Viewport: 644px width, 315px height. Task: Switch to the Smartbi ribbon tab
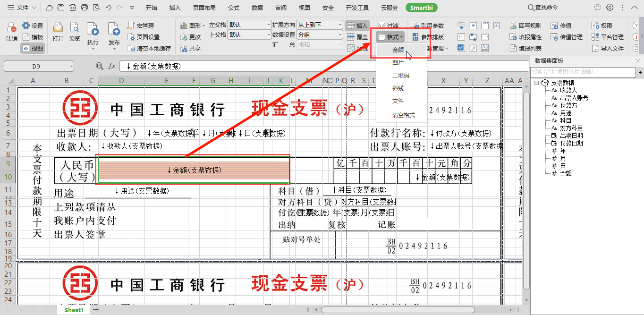point(421,8)
